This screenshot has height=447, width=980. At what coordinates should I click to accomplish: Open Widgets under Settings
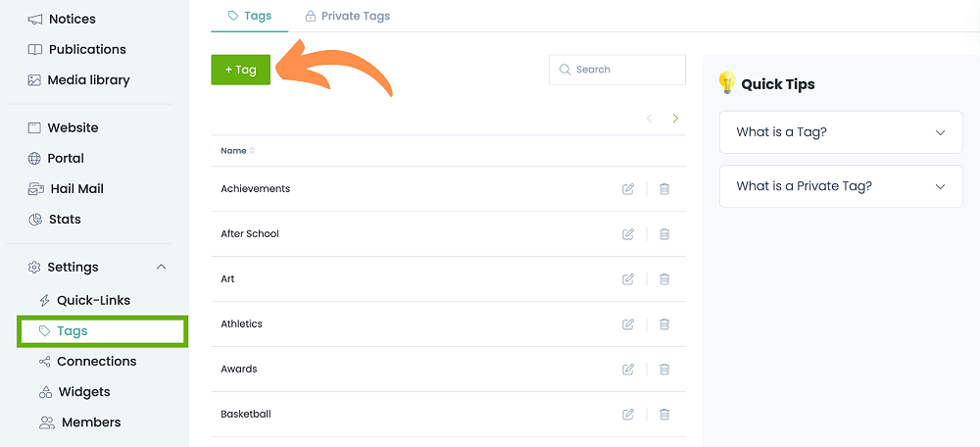83,392
